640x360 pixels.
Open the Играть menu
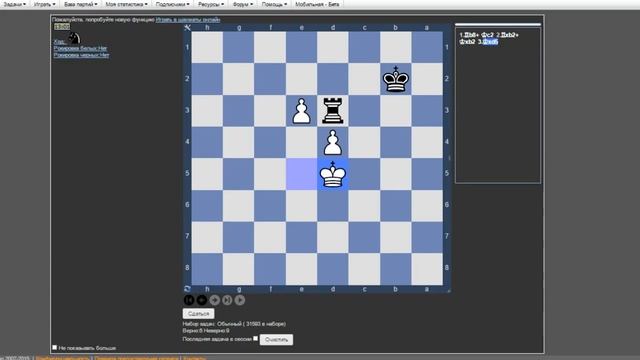click(44, 4)
